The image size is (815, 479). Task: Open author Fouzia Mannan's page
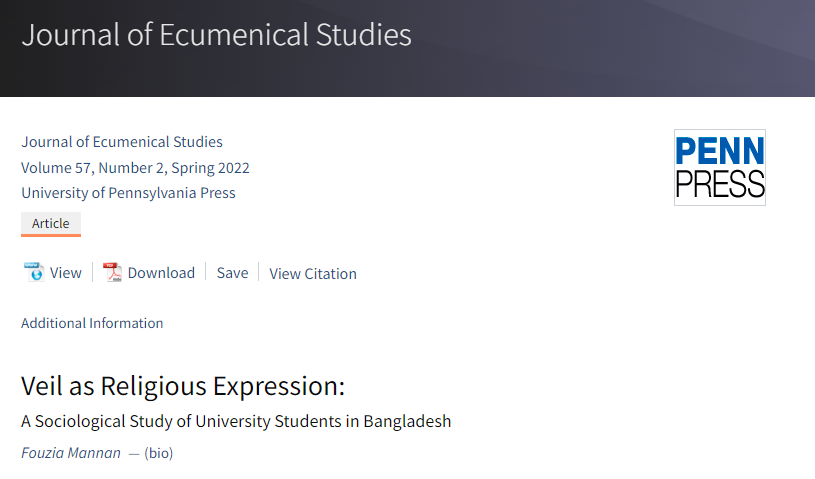tap(71, 453)
